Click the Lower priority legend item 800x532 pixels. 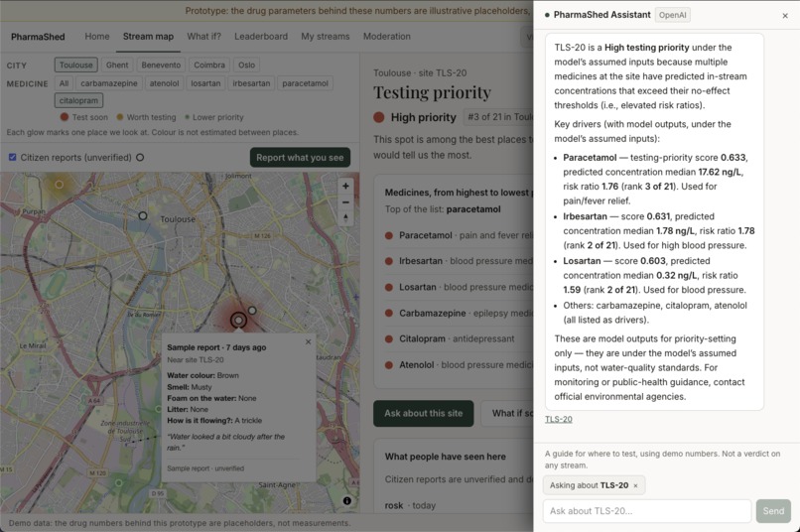[214, 117]
